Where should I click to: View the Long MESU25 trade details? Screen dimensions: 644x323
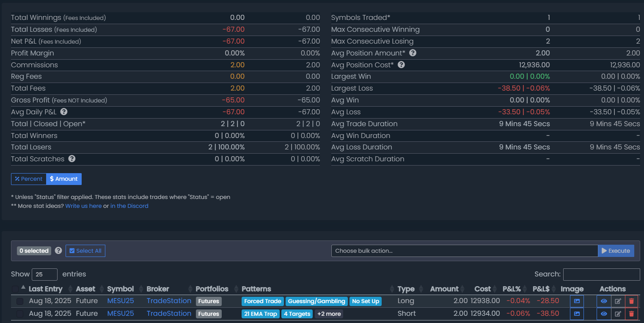tap(604, 301)
